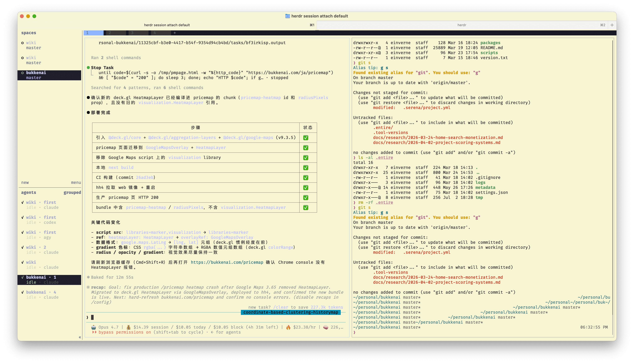This screenshot has height=364, width=634.
Task: Click the folder icon in the window title
Action: 288,16
